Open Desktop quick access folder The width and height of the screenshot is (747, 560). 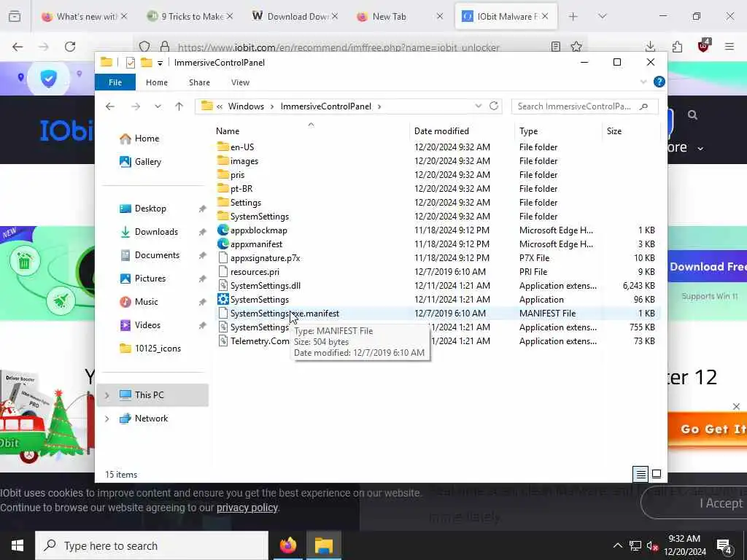click(x=150, y=208)
